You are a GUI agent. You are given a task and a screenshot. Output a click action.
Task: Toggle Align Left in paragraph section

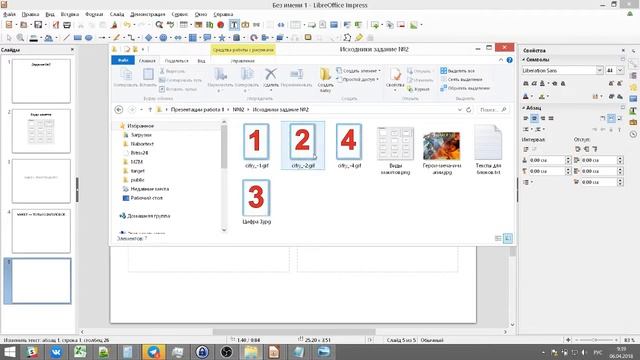[526, 118]
